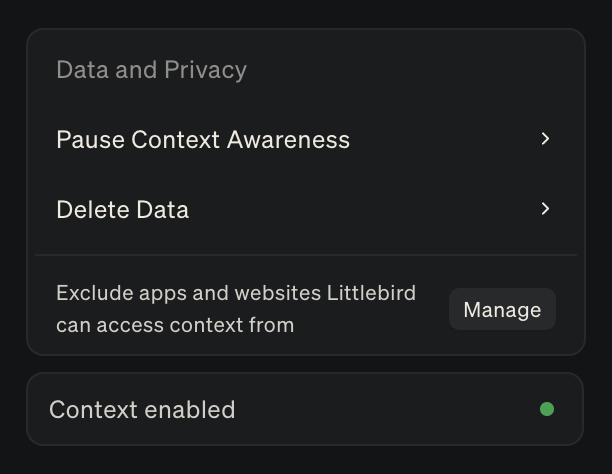
Task: Click the word enabled in the status bar
Action: click(x=188, y=409)
